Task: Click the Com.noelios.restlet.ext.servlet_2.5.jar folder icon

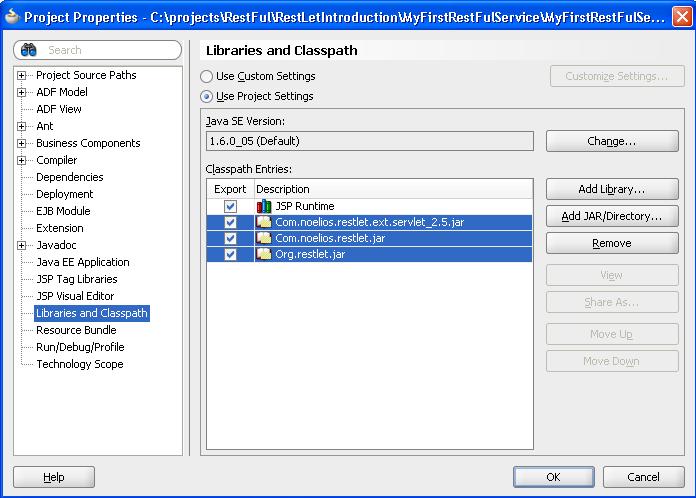Action: [264, 222]
